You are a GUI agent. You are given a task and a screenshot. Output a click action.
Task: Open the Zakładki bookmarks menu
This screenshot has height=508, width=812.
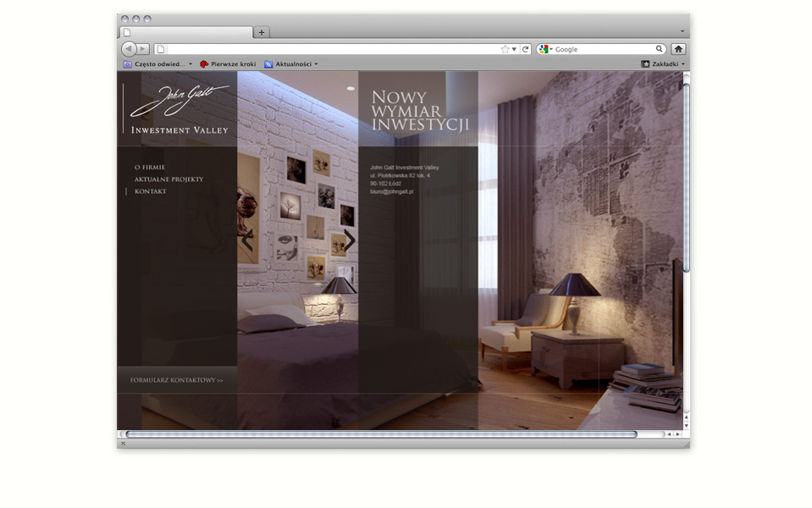[x=663, y=64]
